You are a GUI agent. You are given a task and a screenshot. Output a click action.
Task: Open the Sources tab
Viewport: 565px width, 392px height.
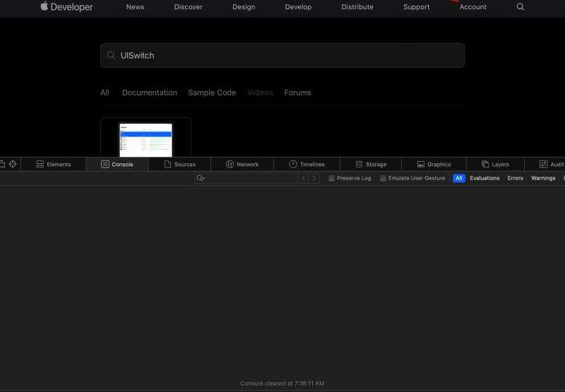pyautogui.click(x=179, y=165)
